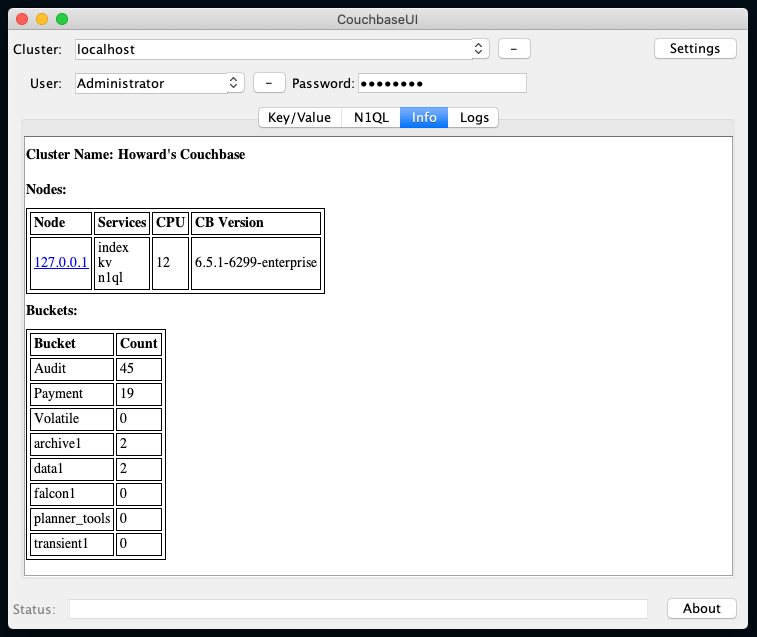
Task: Switch to the Key/Value tab
Action: (x=300, y=117)
